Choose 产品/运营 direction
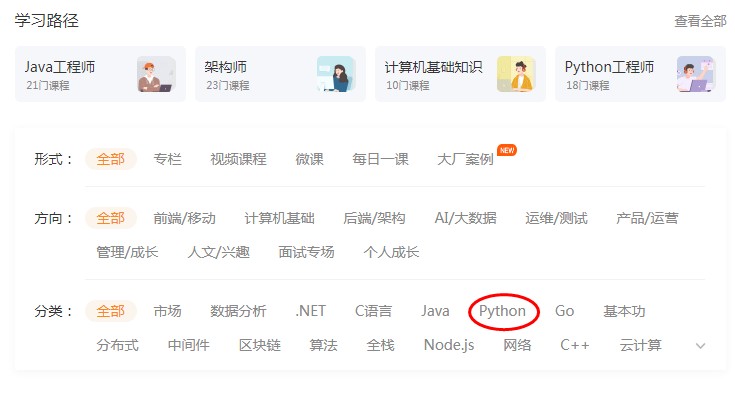Viewport: 735px width, 402px height. point(647,218)
